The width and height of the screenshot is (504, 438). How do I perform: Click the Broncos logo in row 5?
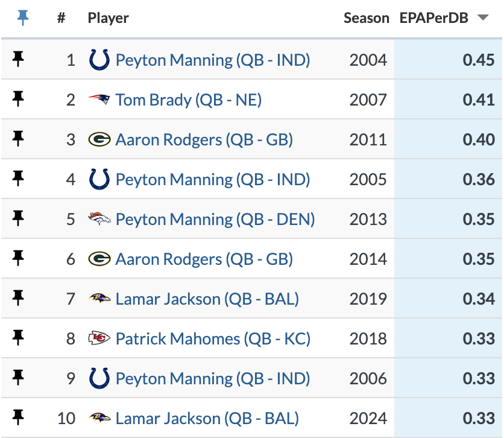pos(99,219)
